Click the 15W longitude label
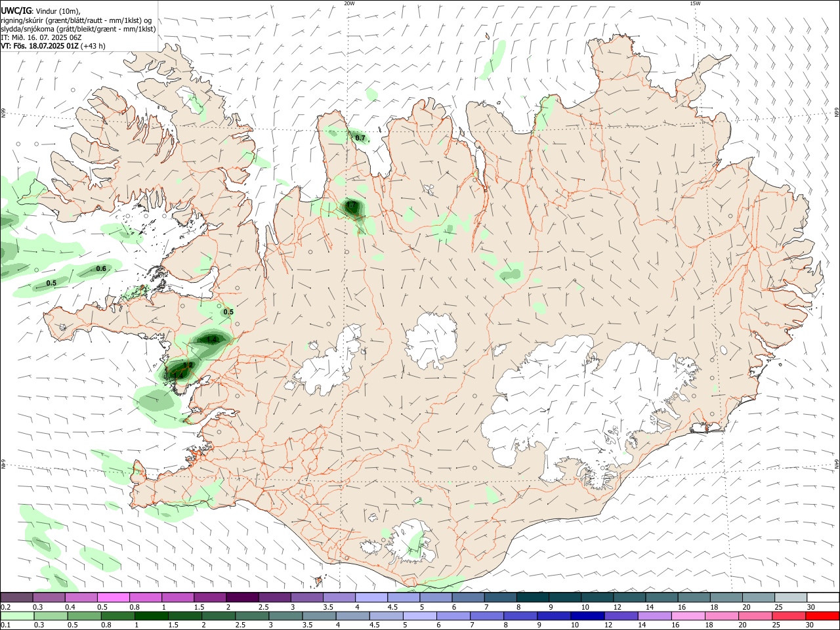 pyautogui.click(x=695, y=3)
